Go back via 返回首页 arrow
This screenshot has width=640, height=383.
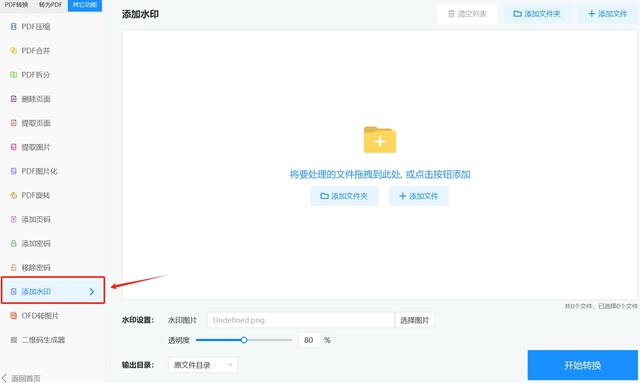[4, 378]
